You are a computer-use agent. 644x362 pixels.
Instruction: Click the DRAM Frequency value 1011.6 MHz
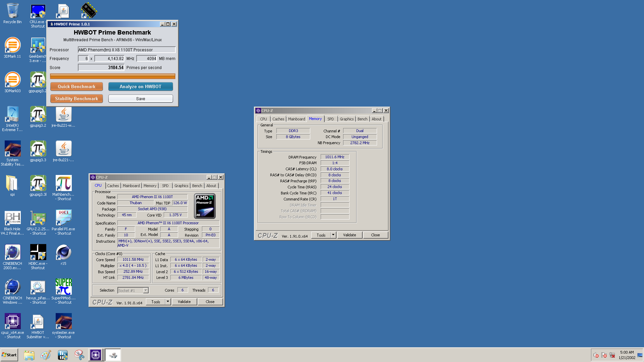pos(335,157)
